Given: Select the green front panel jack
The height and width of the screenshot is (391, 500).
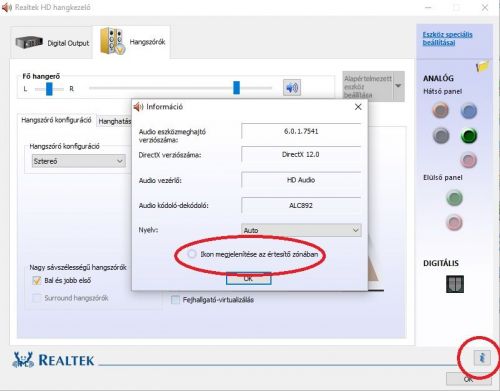Looking at the screenshot, I should 454,198.
